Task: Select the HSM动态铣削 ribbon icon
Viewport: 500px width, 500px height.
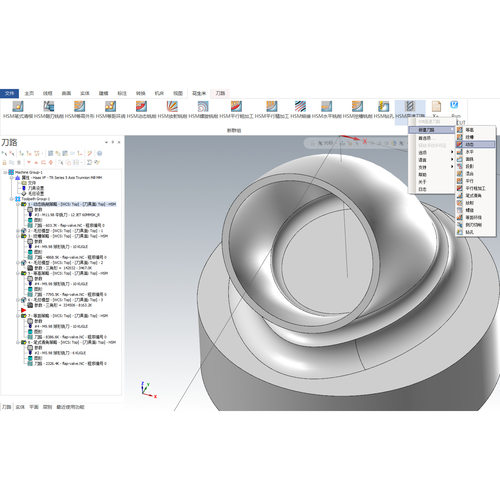Action: [141, 106]
